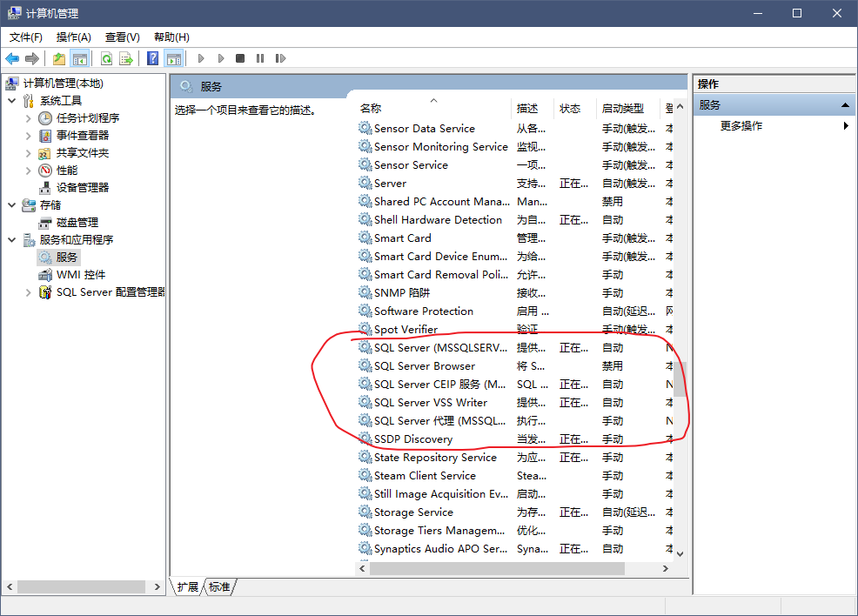Open 设备管理器 in the tree
858x616 pixels.
83,188
